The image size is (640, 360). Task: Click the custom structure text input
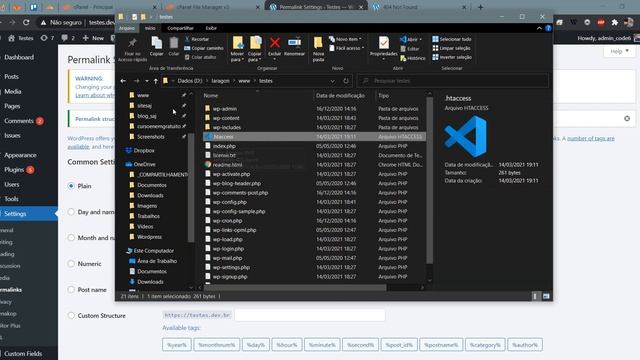click(x=309, y=316)
